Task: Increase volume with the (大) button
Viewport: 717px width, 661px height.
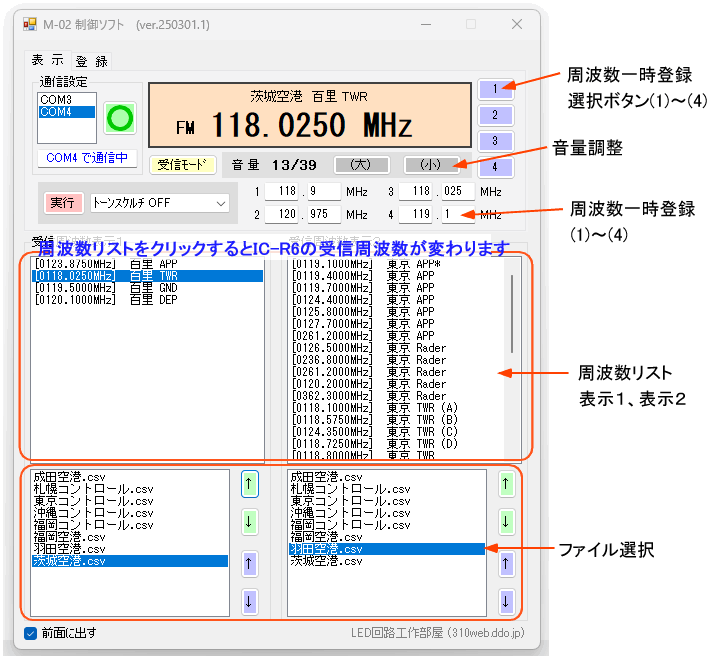Action: (x=361, y=164)
